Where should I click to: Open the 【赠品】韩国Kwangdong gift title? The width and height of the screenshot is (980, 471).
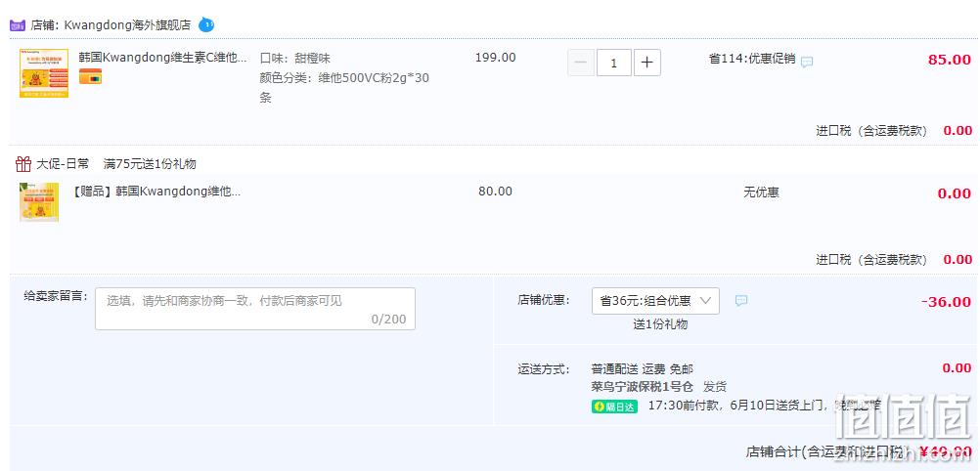tap(156, 192)
